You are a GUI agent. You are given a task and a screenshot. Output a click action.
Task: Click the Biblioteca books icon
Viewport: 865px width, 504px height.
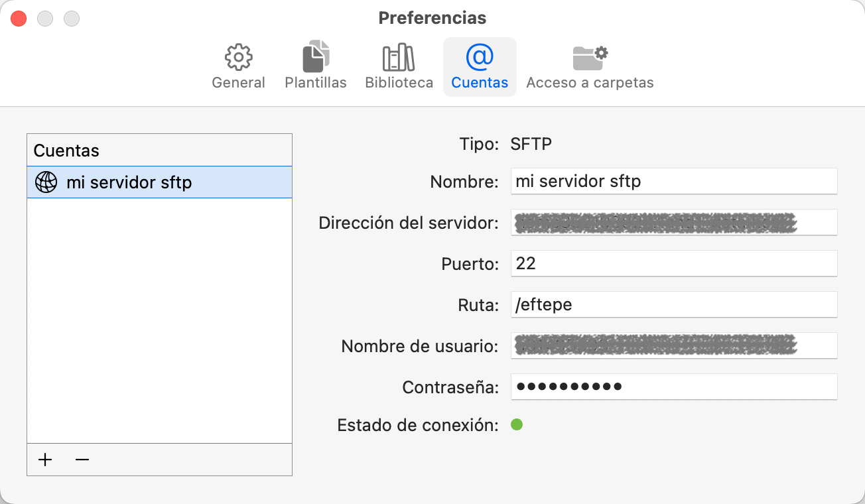(x=397, y=56)
